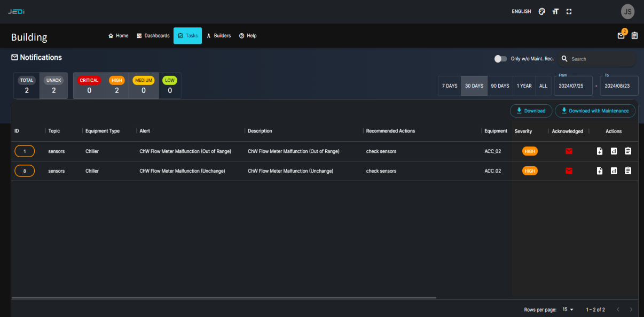
Task: Sort by Topic column header
Action: click(54, 131)
